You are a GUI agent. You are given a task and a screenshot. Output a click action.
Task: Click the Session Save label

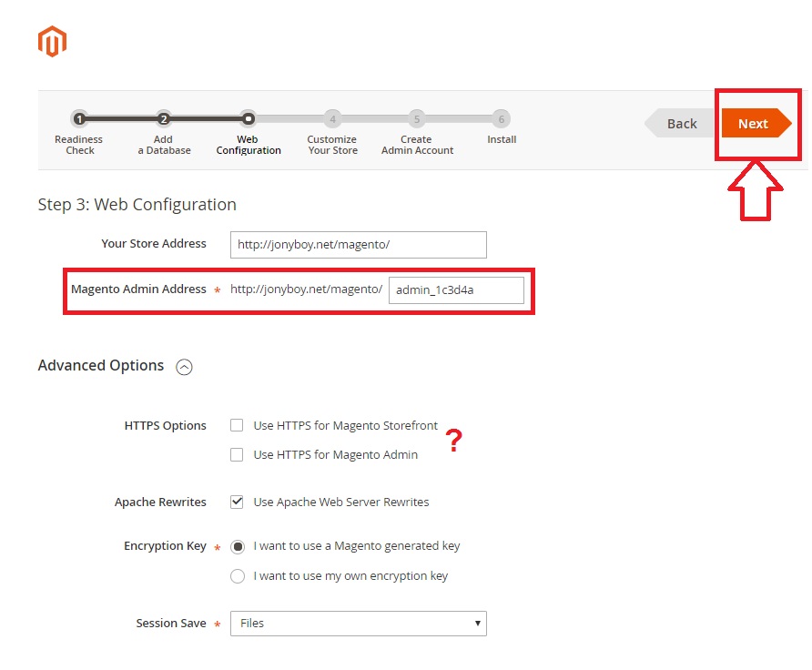171,624
